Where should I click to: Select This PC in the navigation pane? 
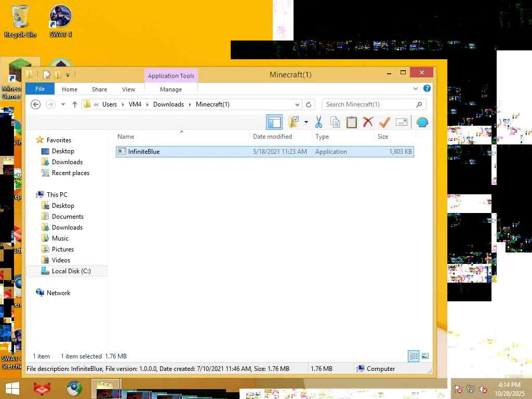(x=57, y=195)
